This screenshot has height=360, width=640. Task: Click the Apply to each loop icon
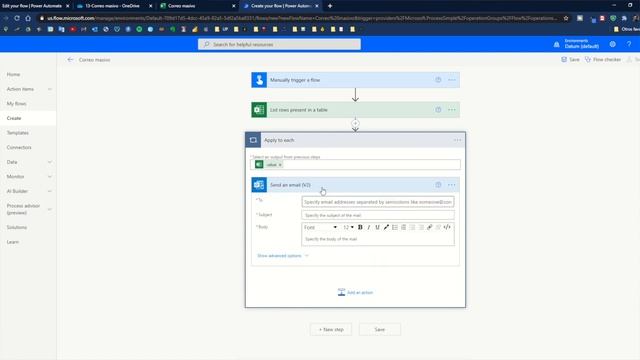pyautogui.click(x=253, y=140)
